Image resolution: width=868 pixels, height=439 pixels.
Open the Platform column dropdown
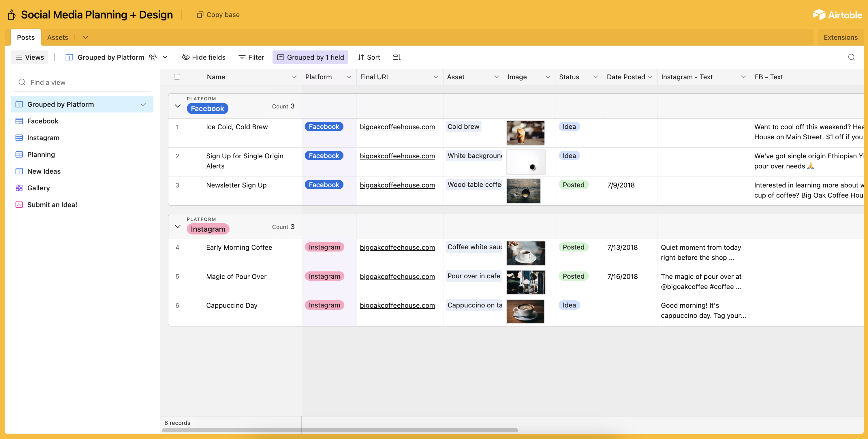point(349,77)
